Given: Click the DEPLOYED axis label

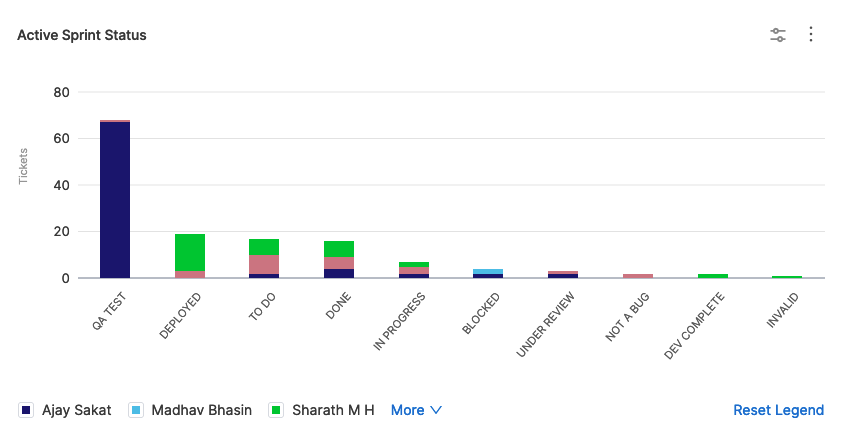Looking at the screenshot, I should pyautogui.click(x=181, y=315).
